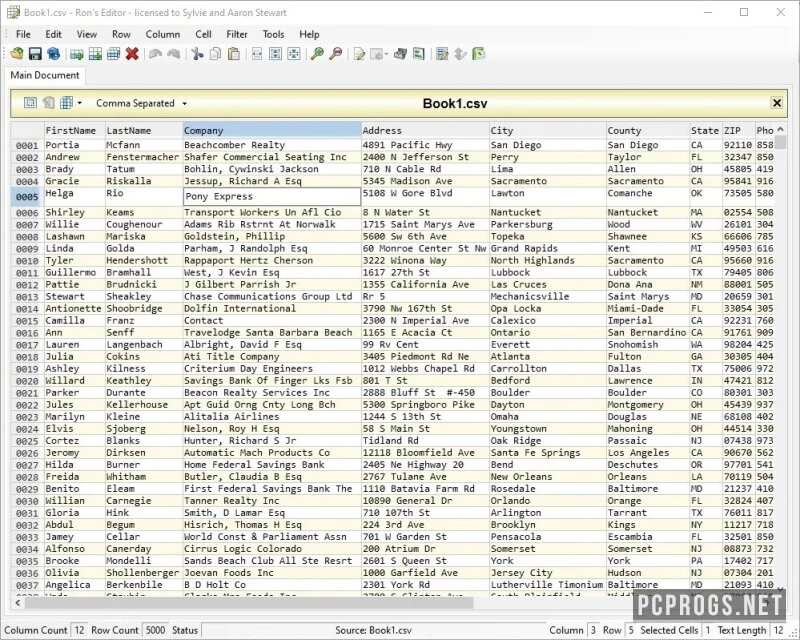Open the View menu
This screenshot has width=800, height=640.
click(x=87, y=34)
